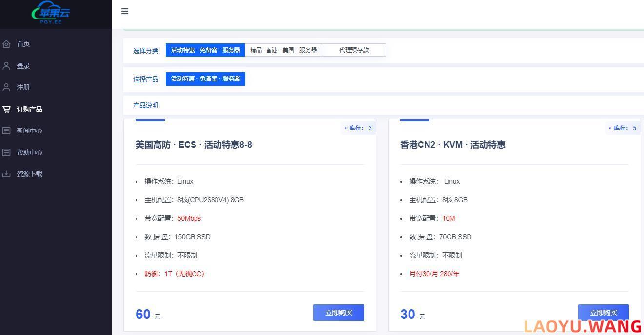Click 立即购买 for 美国高防 ECS plan
Viewport: 644px width, 335px height.
pyautogui.click(x=339, y=313)
